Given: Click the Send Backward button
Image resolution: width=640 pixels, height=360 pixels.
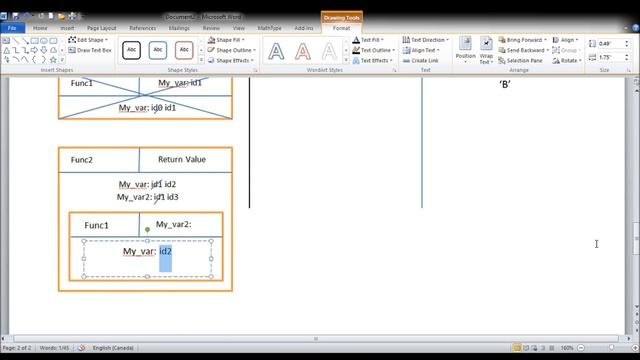Looking at the screenshot, I should (523, 50).
